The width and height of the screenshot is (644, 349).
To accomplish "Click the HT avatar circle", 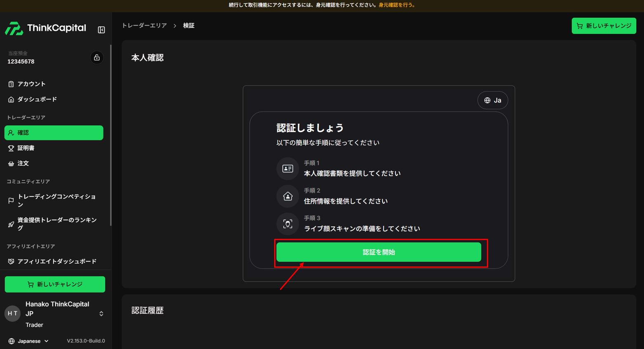I will coord(12,314).
